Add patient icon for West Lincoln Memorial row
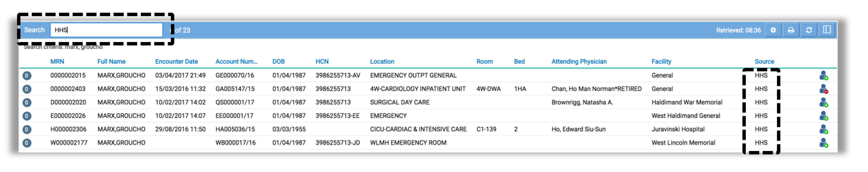 pos(823,143)
